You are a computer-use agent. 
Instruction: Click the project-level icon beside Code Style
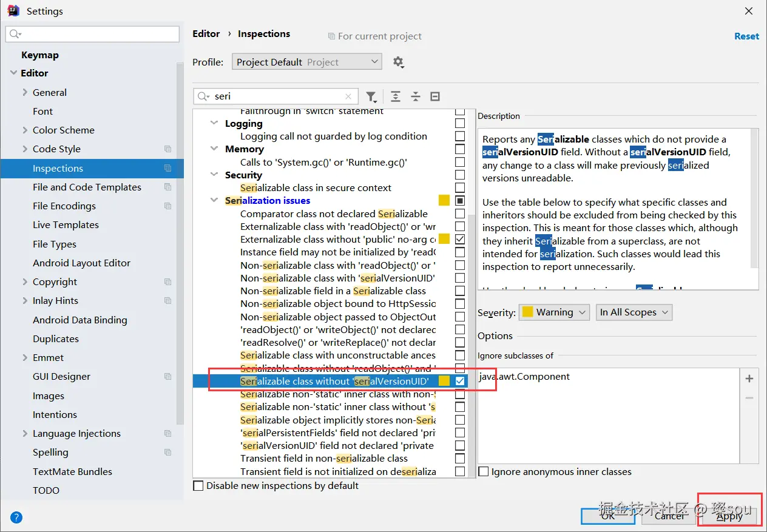tap(168, 149)
